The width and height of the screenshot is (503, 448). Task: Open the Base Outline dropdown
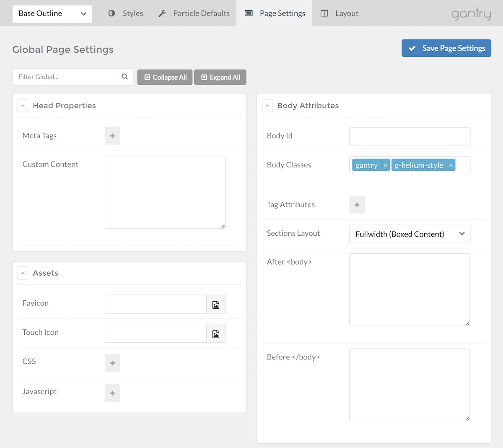click(x=52, y=14)
